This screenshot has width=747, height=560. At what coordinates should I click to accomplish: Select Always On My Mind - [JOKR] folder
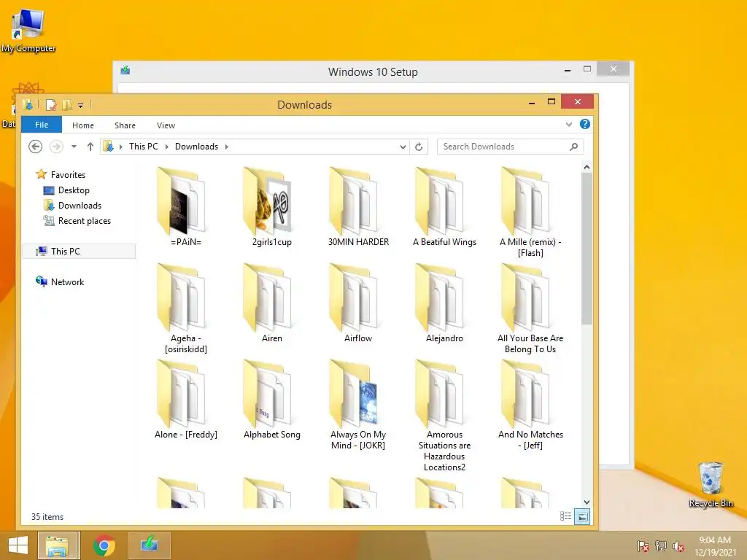[x=358, y=404]
